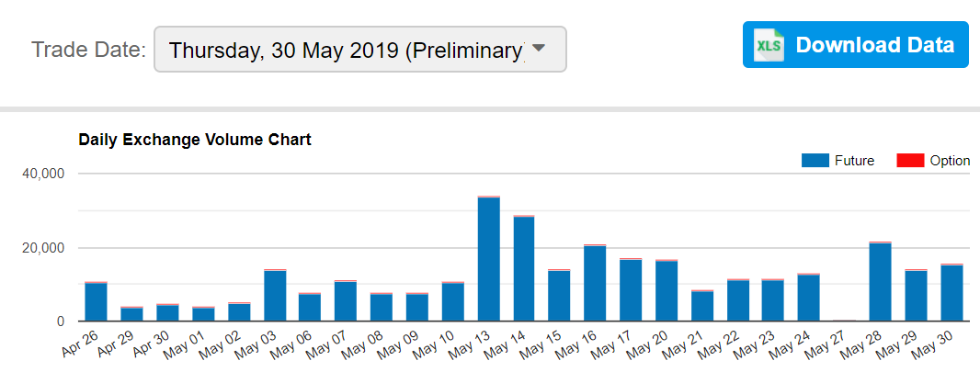Screen dimensions: 980x372
Task: Click the May 16 volume bar
Action: (595, 284)
